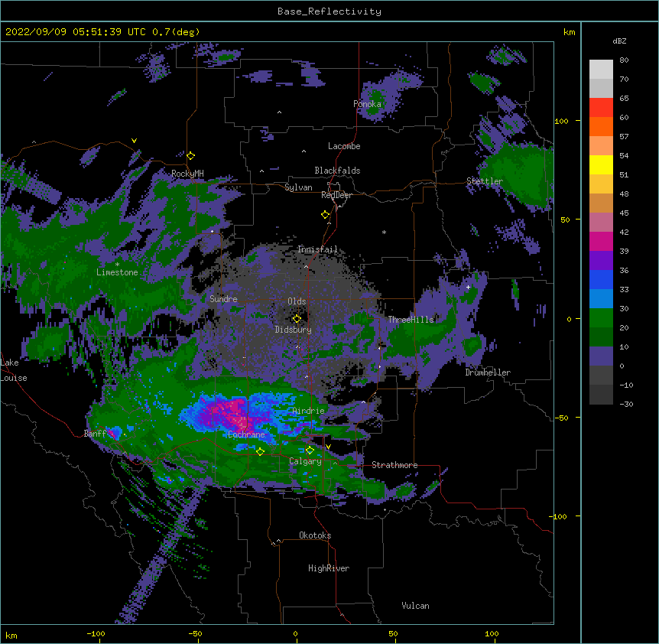Select the Lake Louise label

(14, 370)
